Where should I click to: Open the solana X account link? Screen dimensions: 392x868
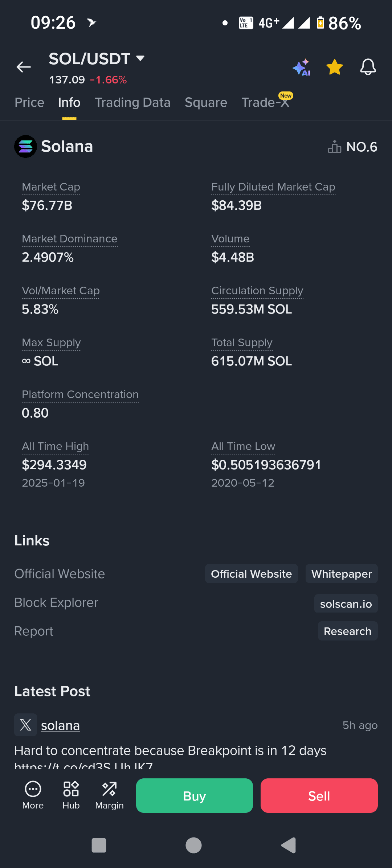[x=60, y=726]
